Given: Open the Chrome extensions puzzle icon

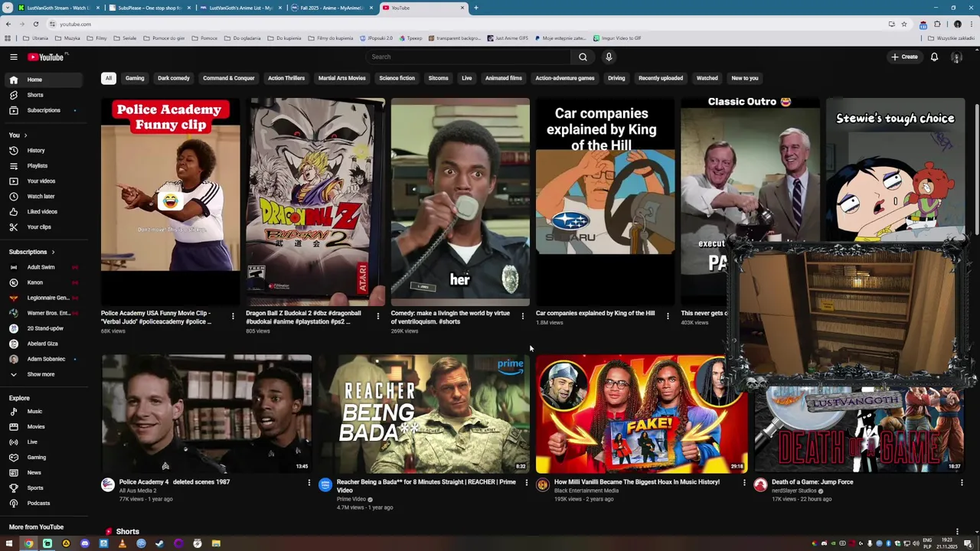Looking at the screenshot, I should [937, 24].
